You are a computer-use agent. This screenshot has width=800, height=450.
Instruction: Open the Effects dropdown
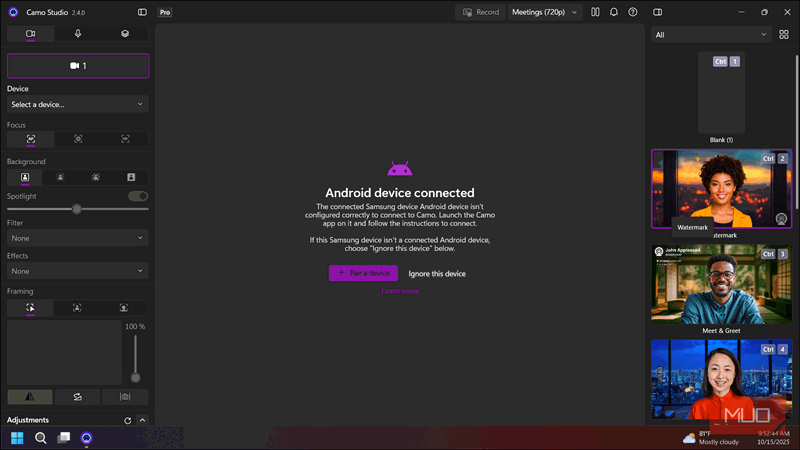coord(78,271)
